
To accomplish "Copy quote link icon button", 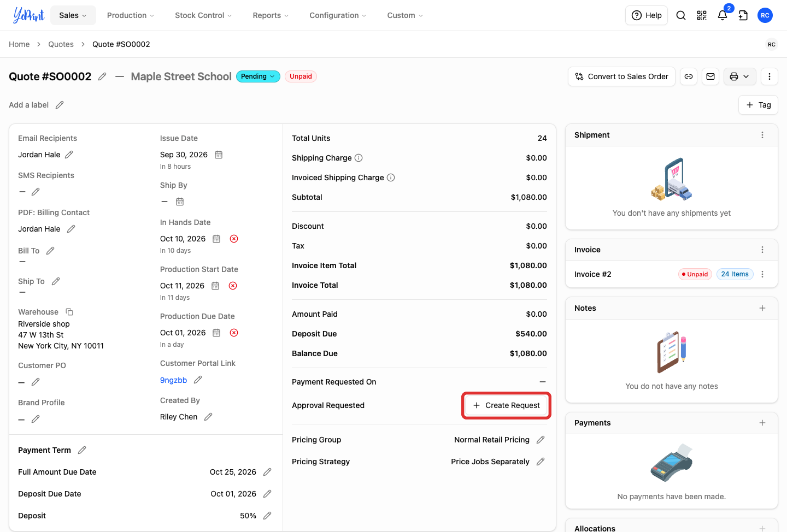I will click(689, 76).
